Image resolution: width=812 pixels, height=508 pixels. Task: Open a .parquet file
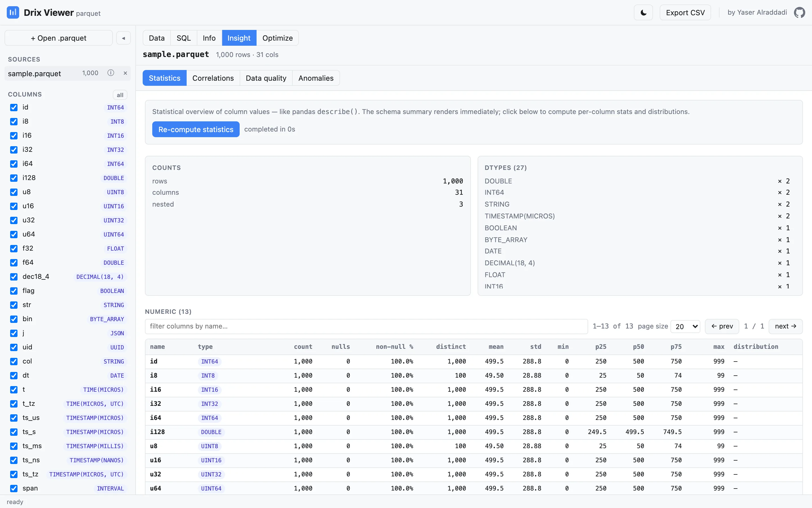pos(59,38)
